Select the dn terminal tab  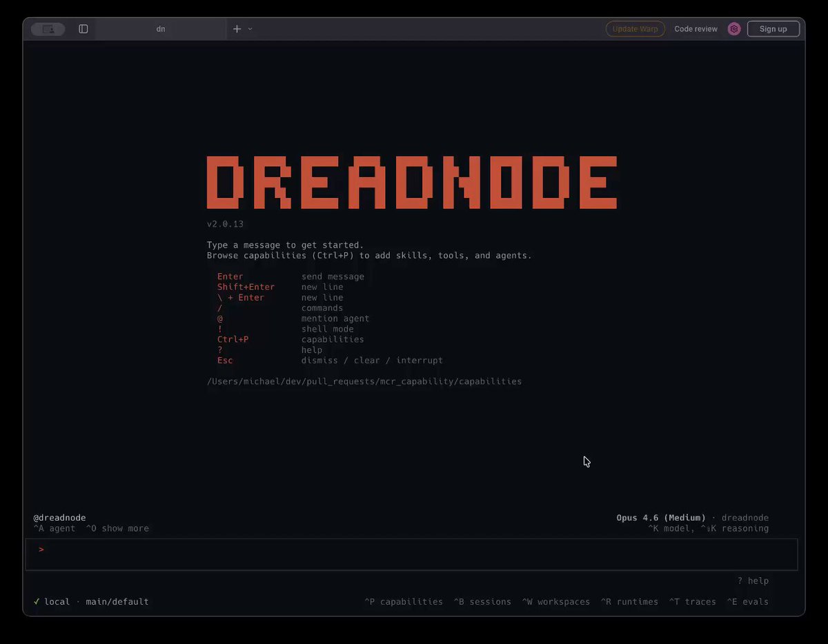(x=161, y=29)
